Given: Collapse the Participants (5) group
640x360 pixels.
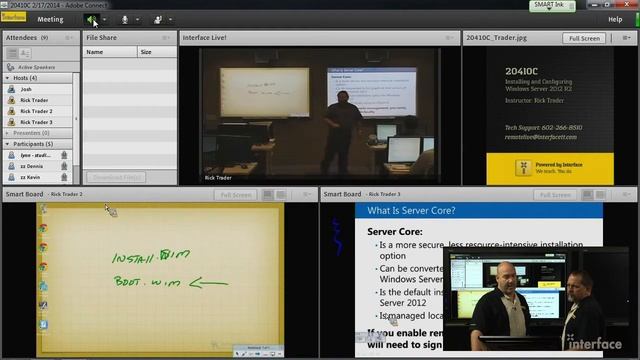Looking at the screenshot, I should click(7, 144).
